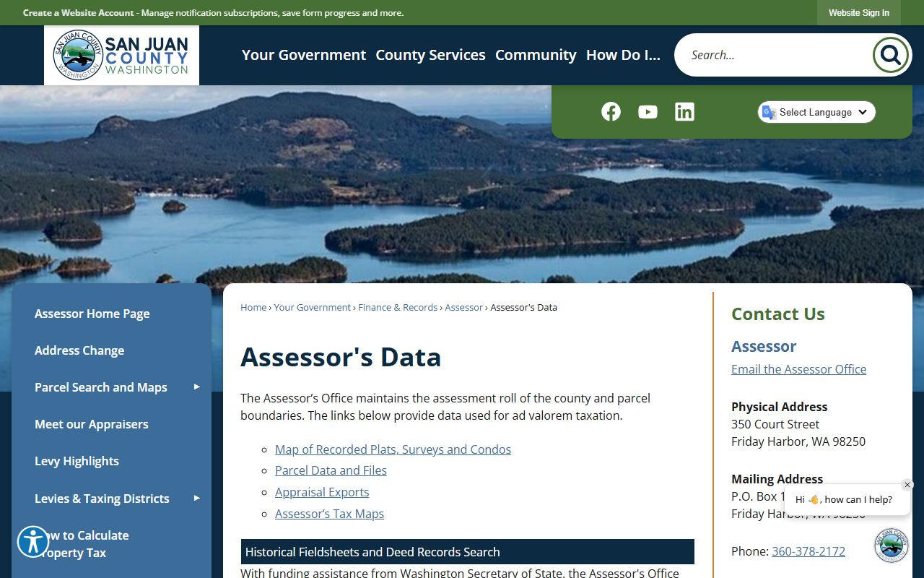Expand the Levies & Taxing Districts submenu arrow

pos(196,499)
